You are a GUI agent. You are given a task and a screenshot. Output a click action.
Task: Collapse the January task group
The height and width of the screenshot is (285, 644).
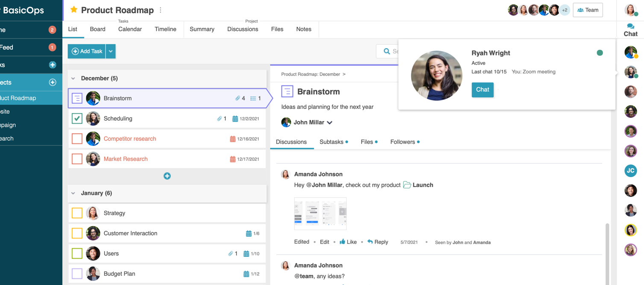[73, 193]
